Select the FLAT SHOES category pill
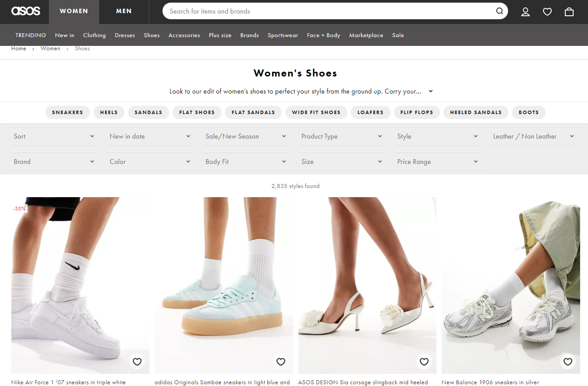 197,112
